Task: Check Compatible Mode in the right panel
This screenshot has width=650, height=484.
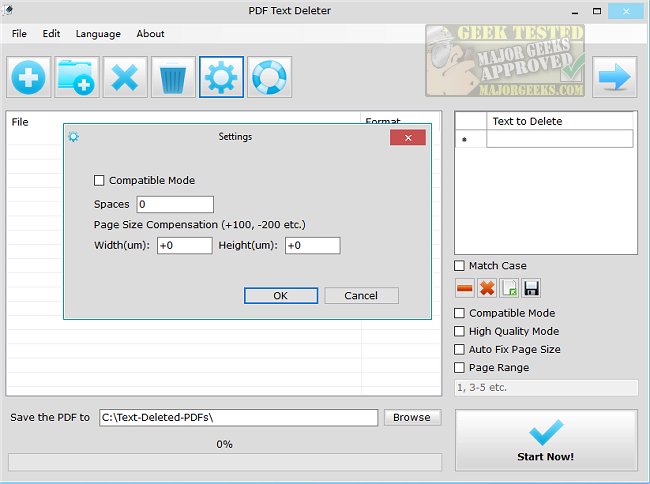Action: 459,313
